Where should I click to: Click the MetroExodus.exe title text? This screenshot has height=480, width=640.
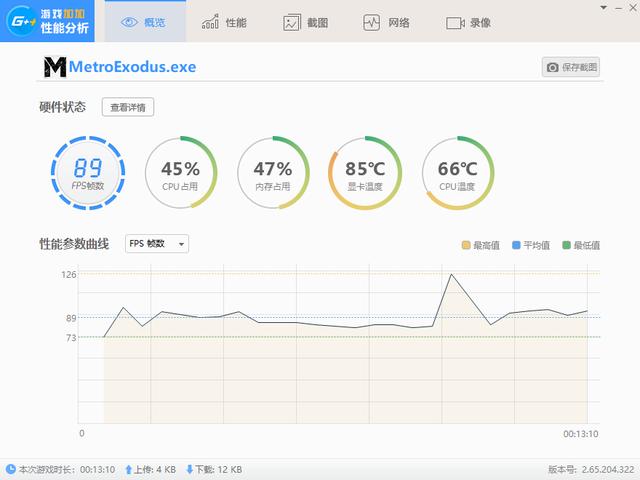133,67
